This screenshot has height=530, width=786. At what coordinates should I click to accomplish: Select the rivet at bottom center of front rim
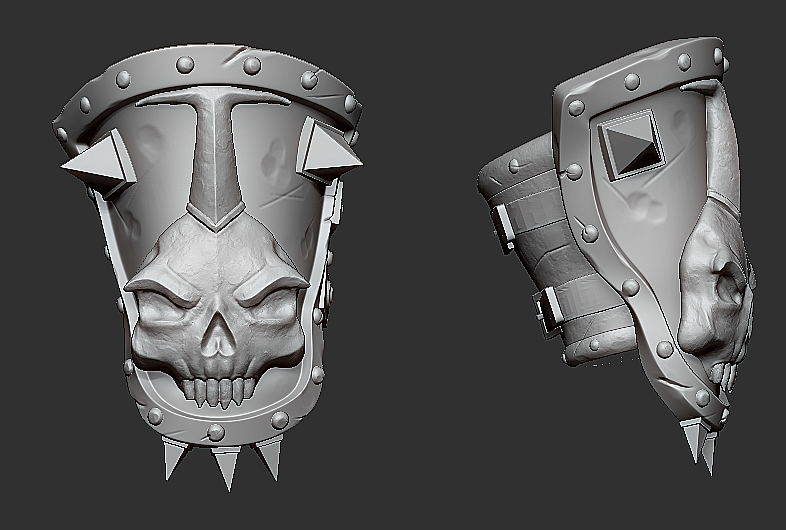(x=216, y=432)
